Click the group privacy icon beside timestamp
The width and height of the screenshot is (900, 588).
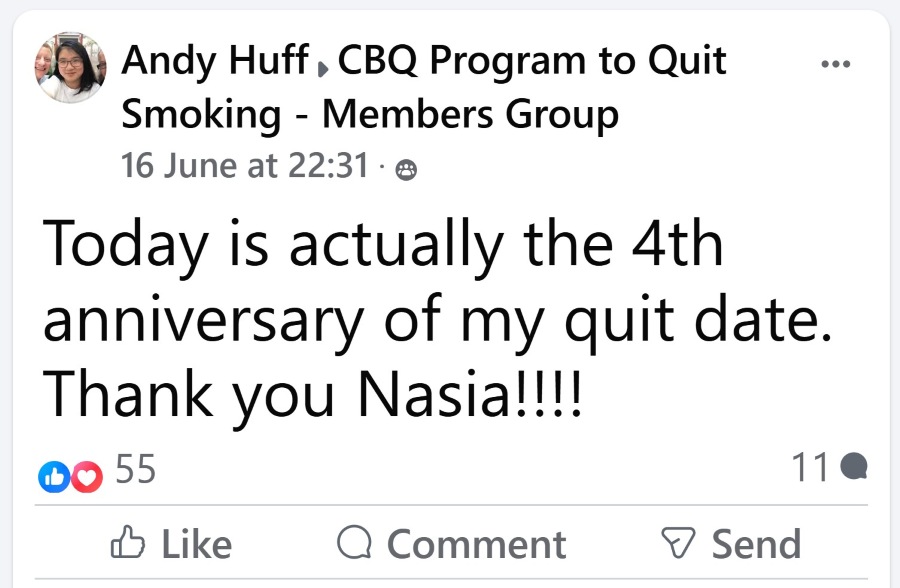pyautogui.click(x=406, y=170)
